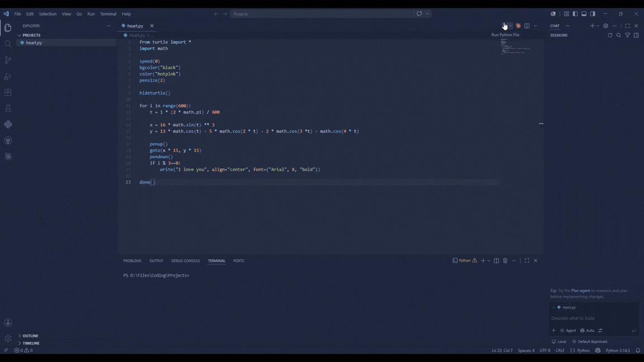
Task: Click the pink starburst icon in editor toolbar
Action: [518, 26]
